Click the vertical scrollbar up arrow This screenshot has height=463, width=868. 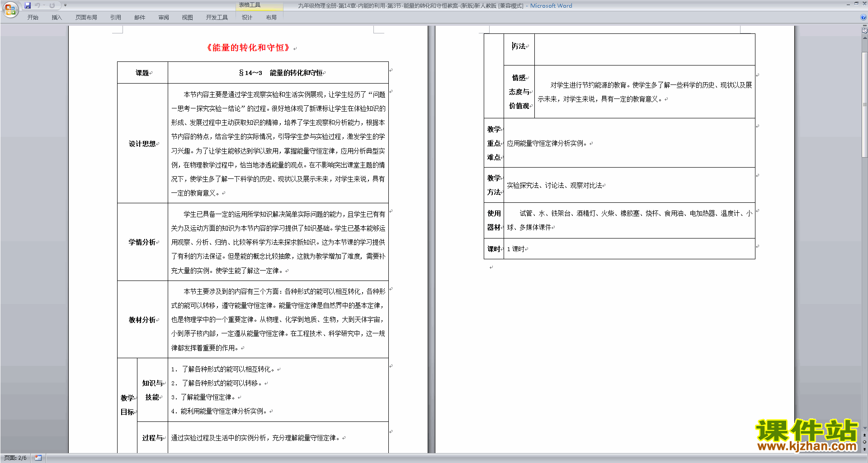coord(864,38)
